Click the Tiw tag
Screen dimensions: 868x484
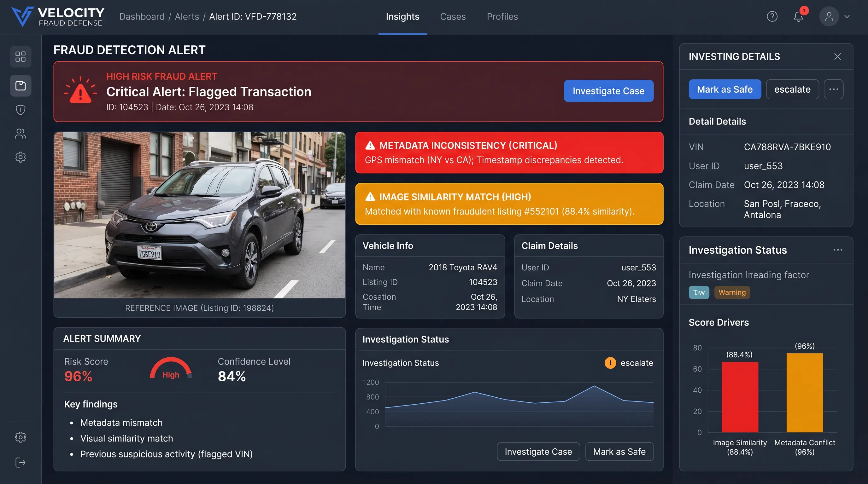pyautogui.click(x=699, y=292)
